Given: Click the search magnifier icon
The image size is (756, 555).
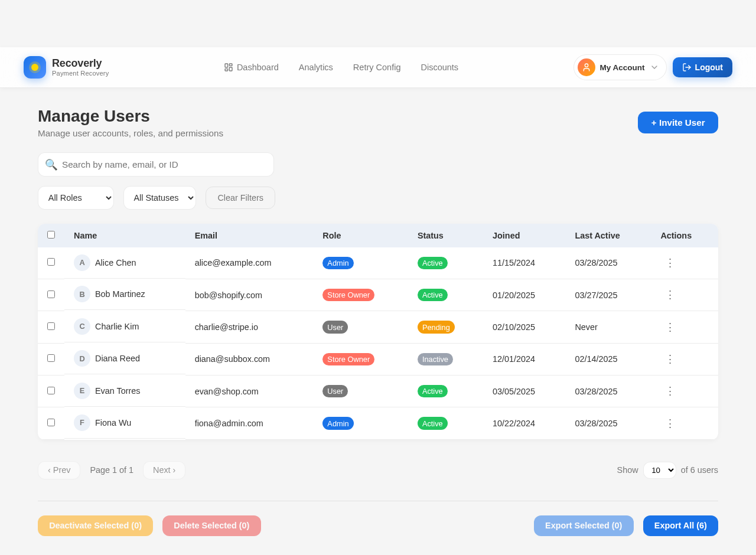Looking at the screenshot, I should pos(51,165).
